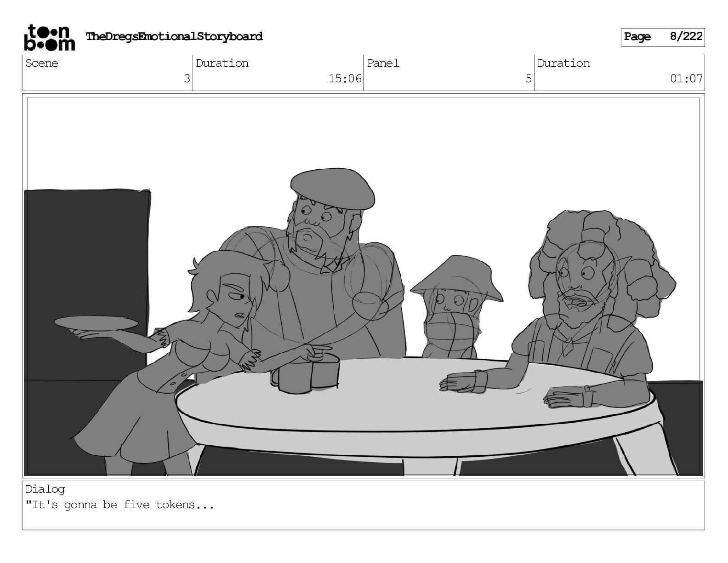Select dialog text 'It's gonna be five tokens...'
This screenshot has width=728, height=563.
click(120, 505)
